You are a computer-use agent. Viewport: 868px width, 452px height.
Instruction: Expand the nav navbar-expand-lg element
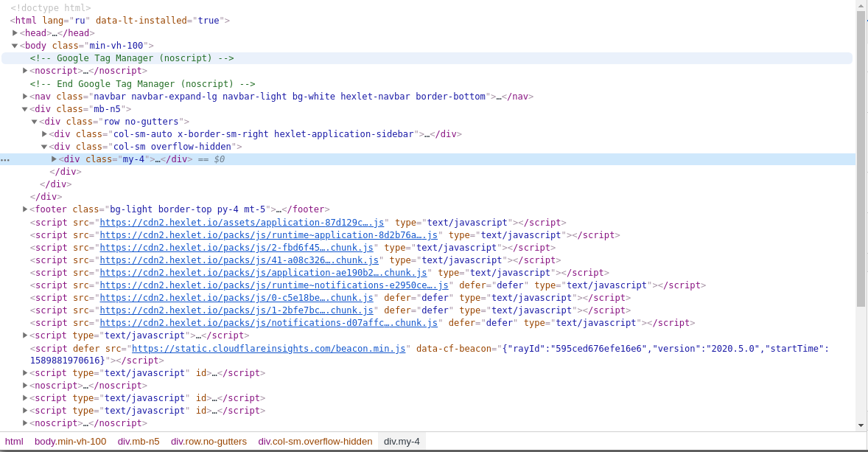24,96
